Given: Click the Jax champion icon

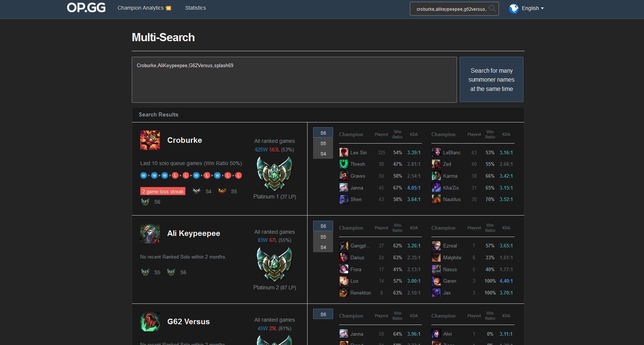Looking at the screenshot, I should pyautogui.click(x=436, y=293).
